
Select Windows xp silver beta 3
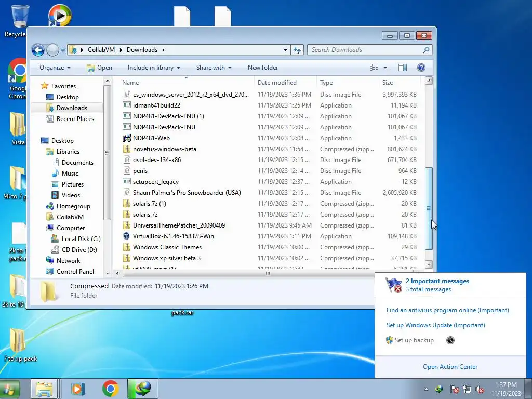point(167,258)
